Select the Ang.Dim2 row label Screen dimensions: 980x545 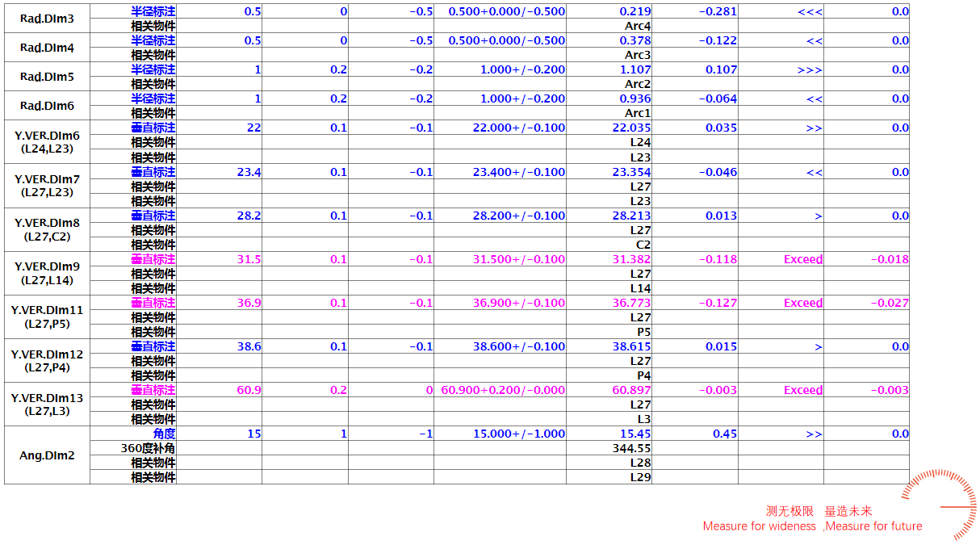click(x=47, y=455)
